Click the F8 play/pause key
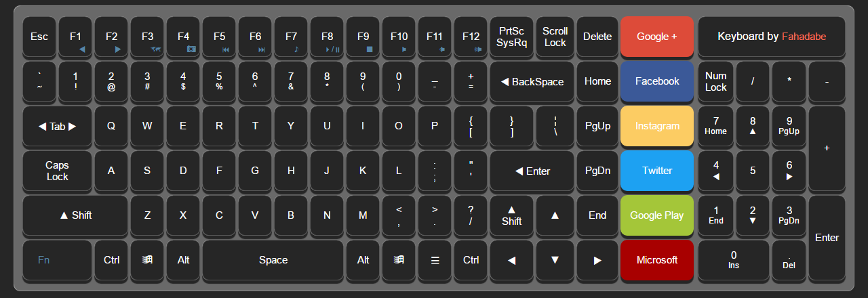Screen dimensions: 868x298 (327, 37)
